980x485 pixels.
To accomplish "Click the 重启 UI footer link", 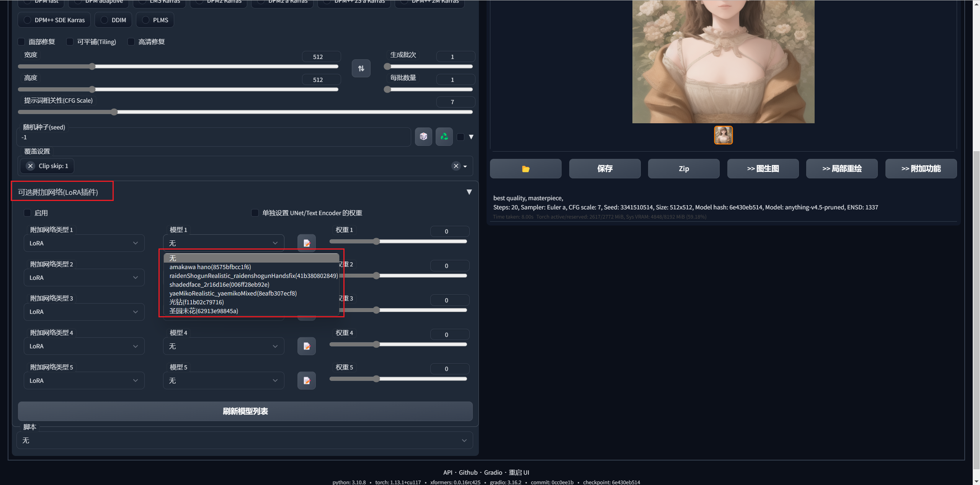I will pos(519,472).
